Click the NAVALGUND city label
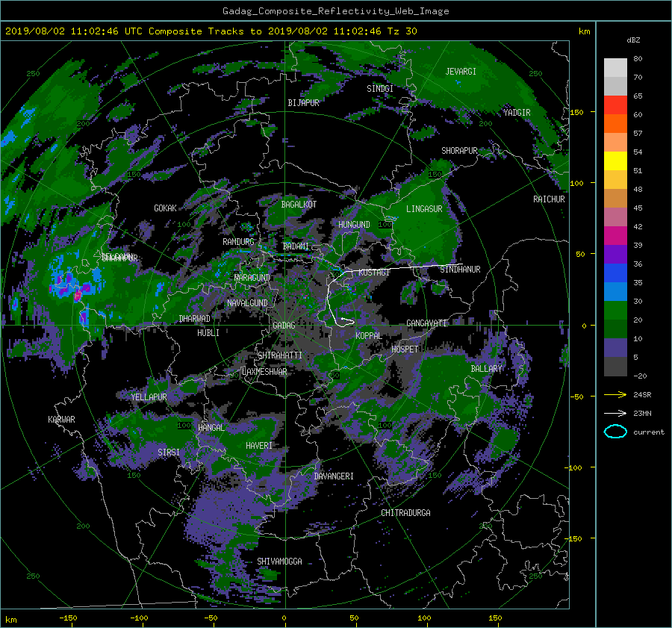This screenshot has width=672, height=628. 247,303
